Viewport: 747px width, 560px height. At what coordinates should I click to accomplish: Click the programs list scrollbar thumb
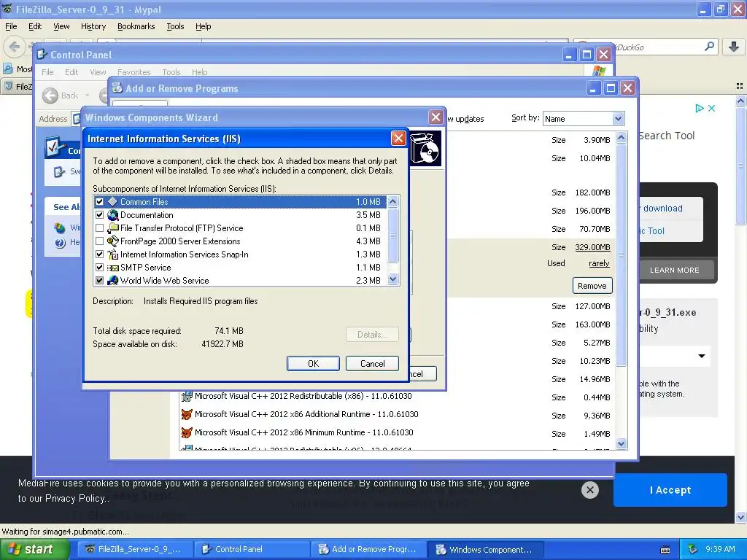click(x=621, y=255)
